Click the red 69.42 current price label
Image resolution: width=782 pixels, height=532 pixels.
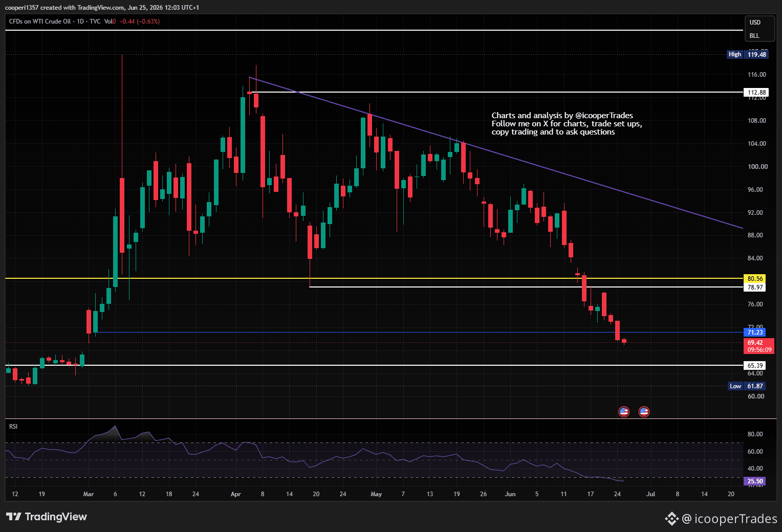755,343
